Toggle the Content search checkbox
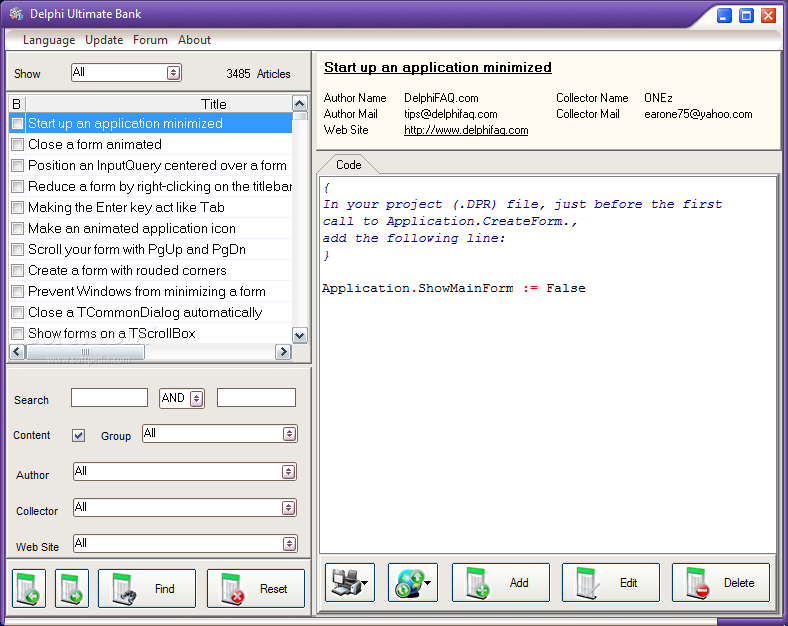This screenshot has height=626, width=788. tap(78, 435)
